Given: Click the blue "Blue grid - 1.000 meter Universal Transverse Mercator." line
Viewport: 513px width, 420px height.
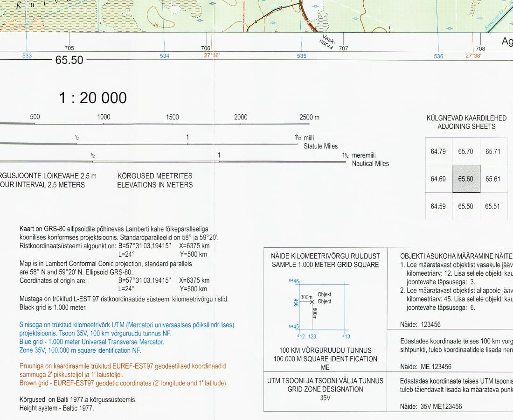Looking at the screenshot, I should pyautogui.click(x=91, y=342).
